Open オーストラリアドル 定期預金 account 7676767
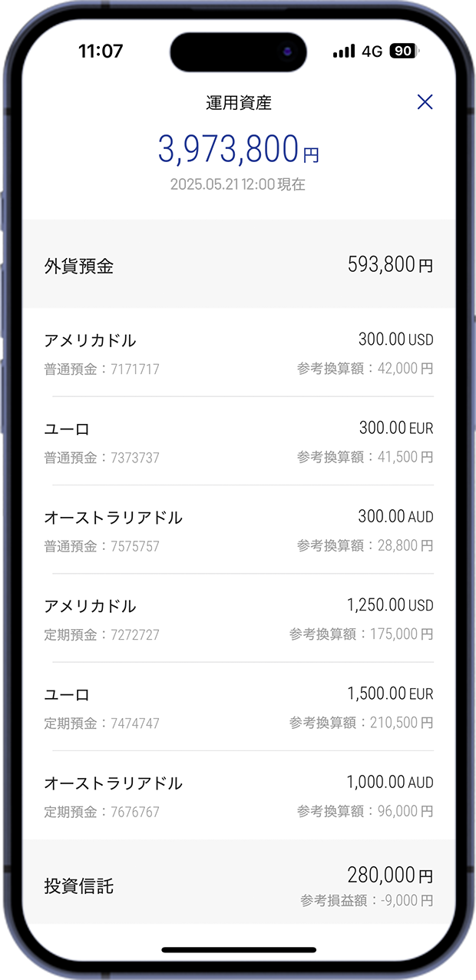 tap(238, 796)
